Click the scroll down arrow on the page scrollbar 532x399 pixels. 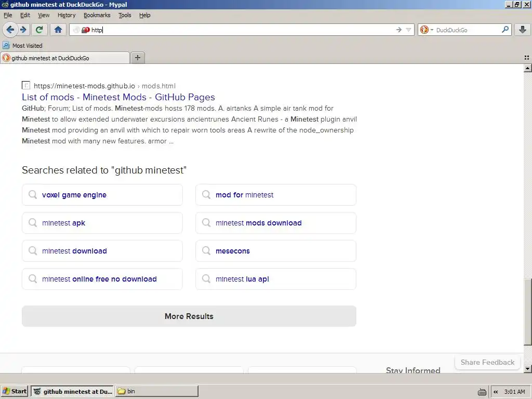pos(528,368)
